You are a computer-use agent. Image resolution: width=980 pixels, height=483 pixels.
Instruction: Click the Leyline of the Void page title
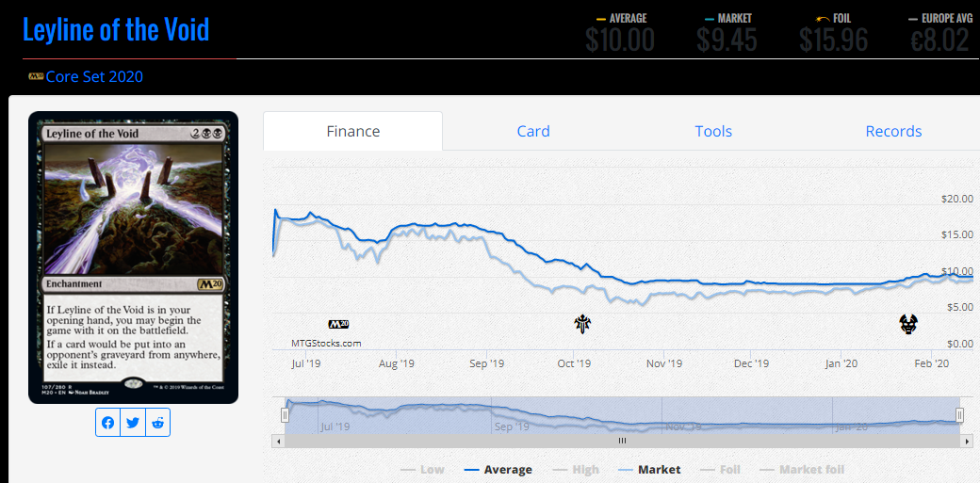pyautogui.click(x=116, y=29)
